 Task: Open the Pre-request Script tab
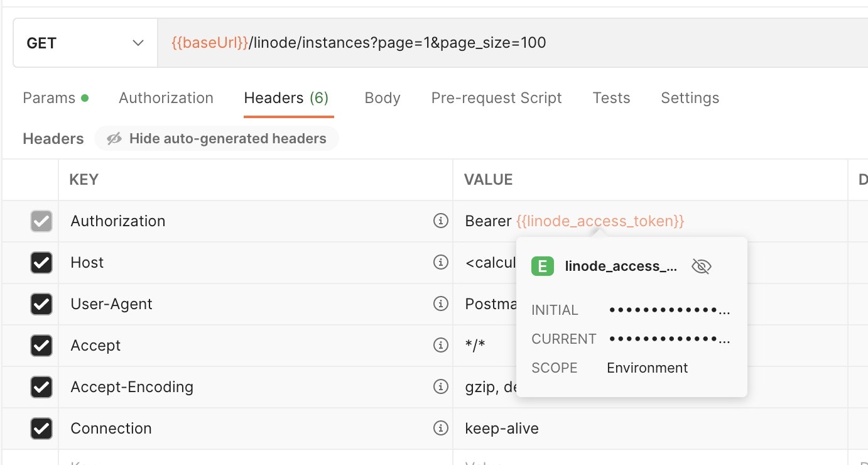click(x=496, y=98)
